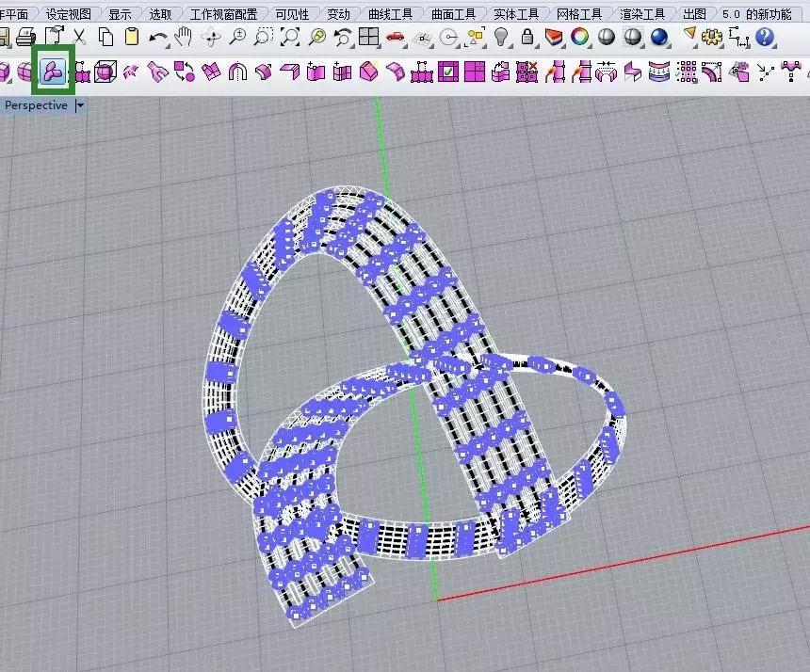Click the Zoom selected icon

coord(316,37)
